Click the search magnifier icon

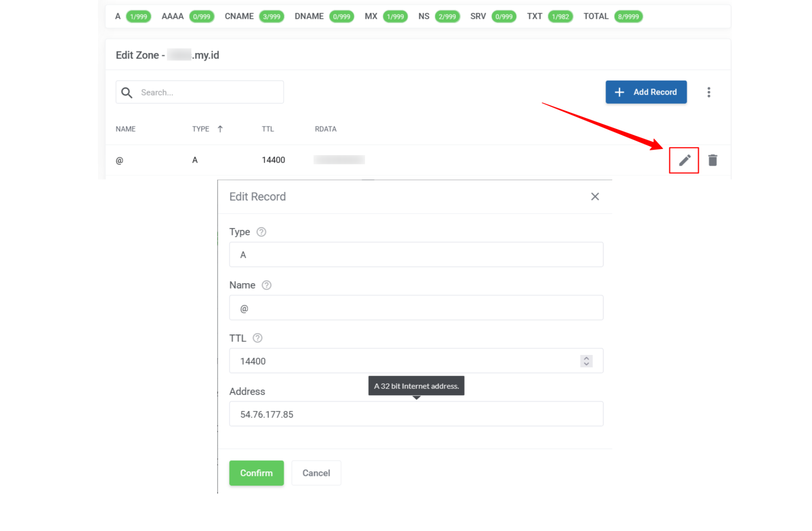pos(127,92)
